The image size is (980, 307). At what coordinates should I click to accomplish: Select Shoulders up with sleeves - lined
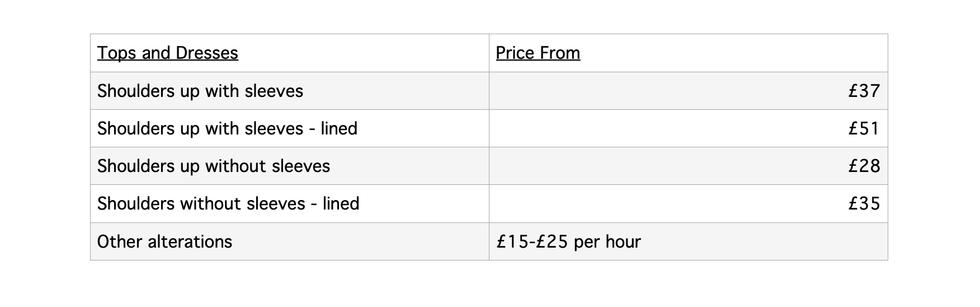[227, 129]
